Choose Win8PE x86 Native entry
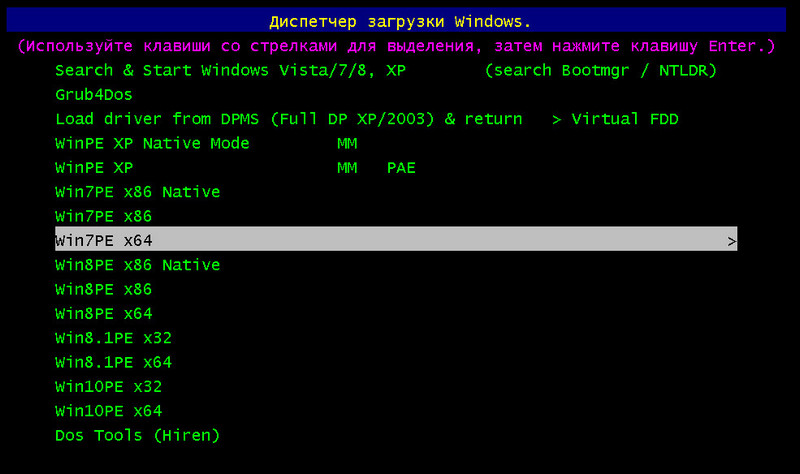800x474 pixels. point(138,265)
